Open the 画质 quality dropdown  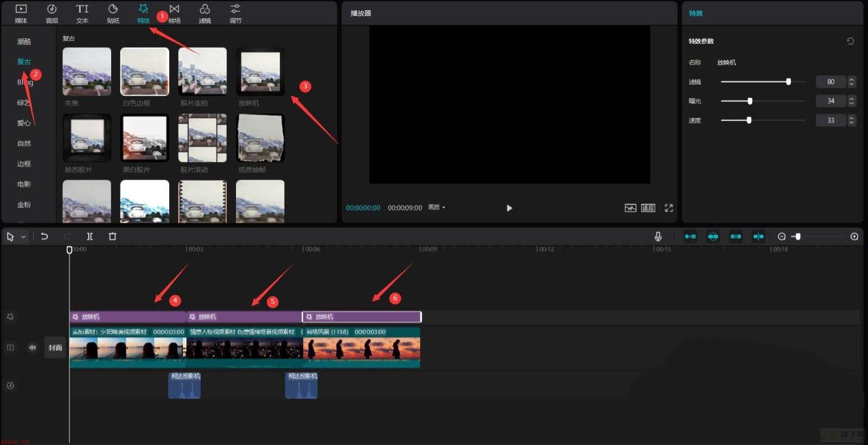437,207
